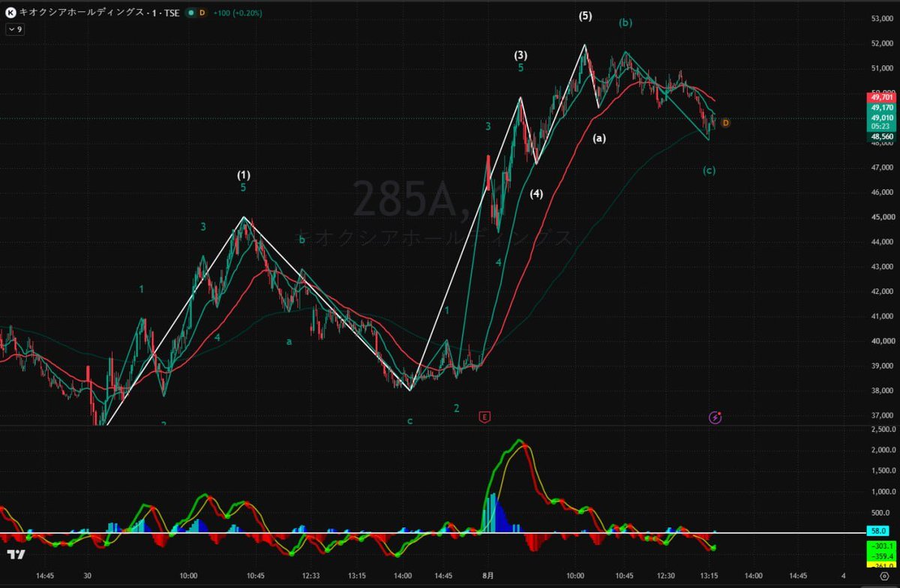The image size is (900, 588).
Task: Select the white (1) wave label
Action: pyautogui.click(x=244, y=175)
